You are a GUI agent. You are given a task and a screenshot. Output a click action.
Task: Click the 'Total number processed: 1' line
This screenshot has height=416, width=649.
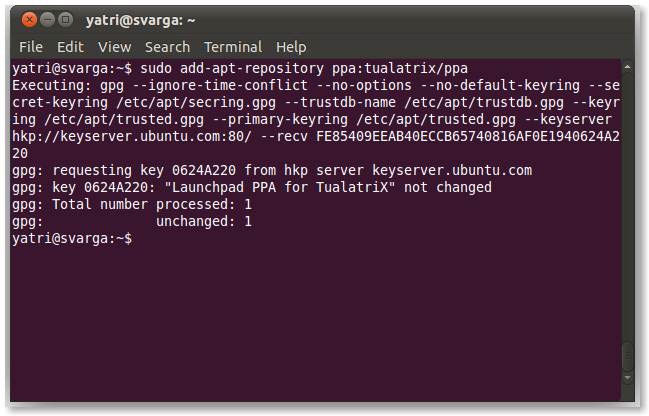[132, 204]
